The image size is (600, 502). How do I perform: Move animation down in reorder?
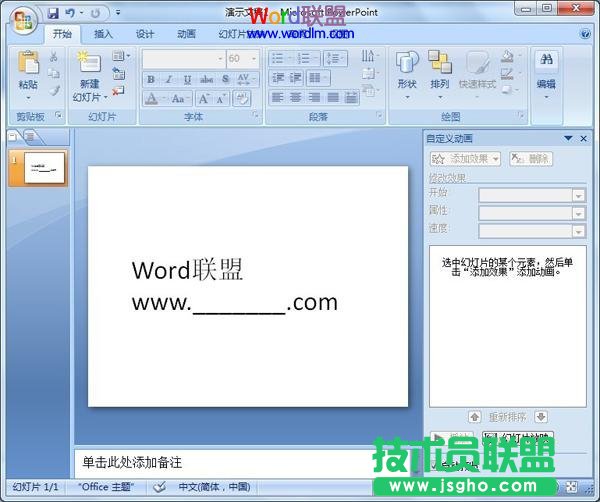click(x=541, y=417)
